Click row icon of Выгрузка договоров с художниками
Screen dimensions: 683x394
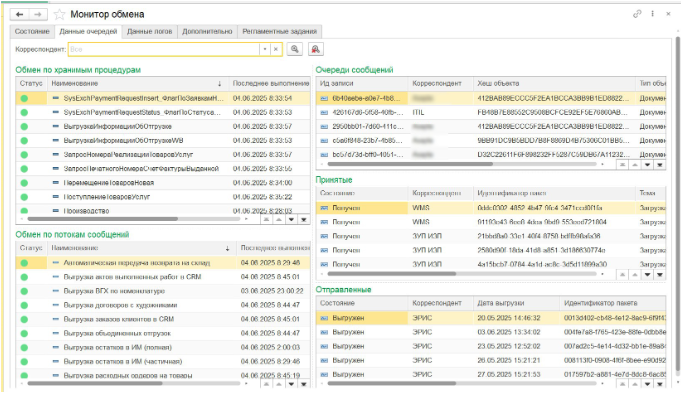[x=55, y=305]
